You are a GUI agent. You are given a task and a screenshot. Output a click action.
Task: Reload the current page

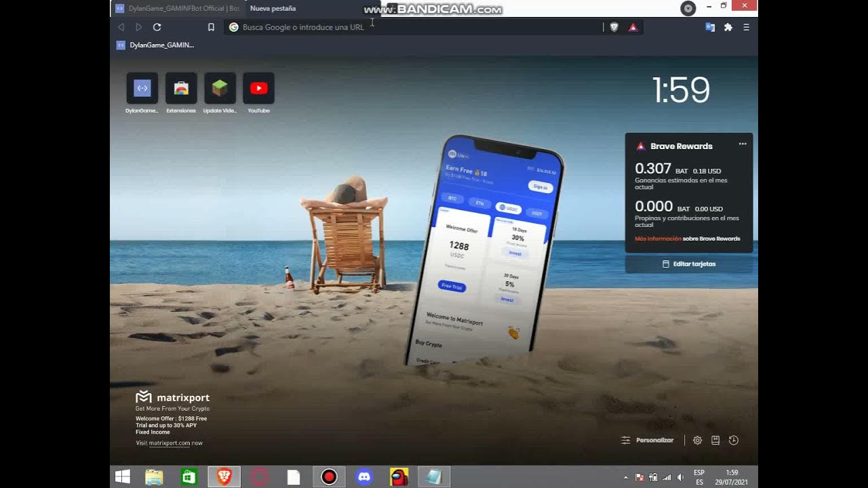point(157,27)
